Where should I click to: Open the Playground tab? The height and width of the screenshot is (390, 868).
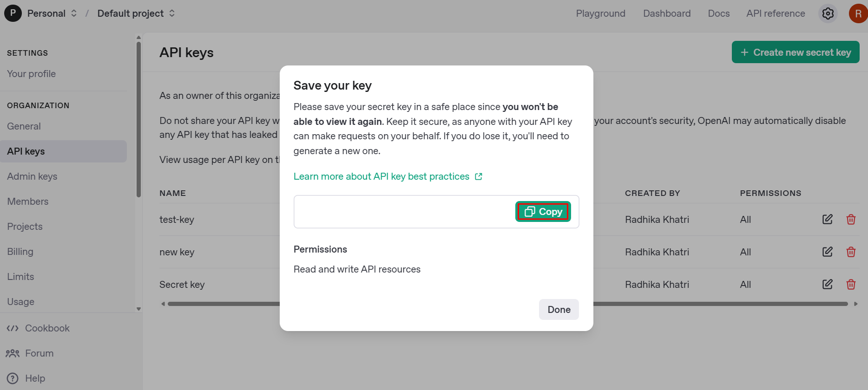click(600, 13)
